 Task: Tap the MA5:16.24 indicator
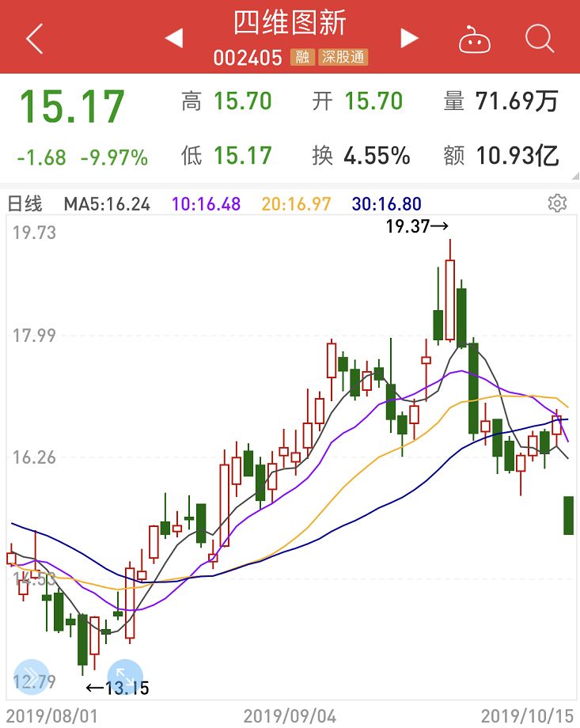pyautogui.click(x=107, y=204)
